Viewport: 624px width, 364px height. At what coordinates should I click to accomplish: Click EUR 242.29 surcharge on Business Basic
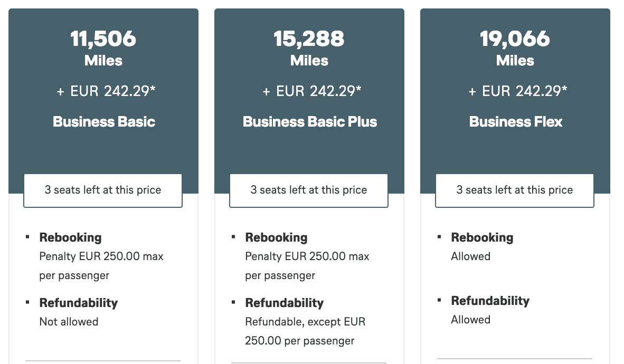pos(106,91)
